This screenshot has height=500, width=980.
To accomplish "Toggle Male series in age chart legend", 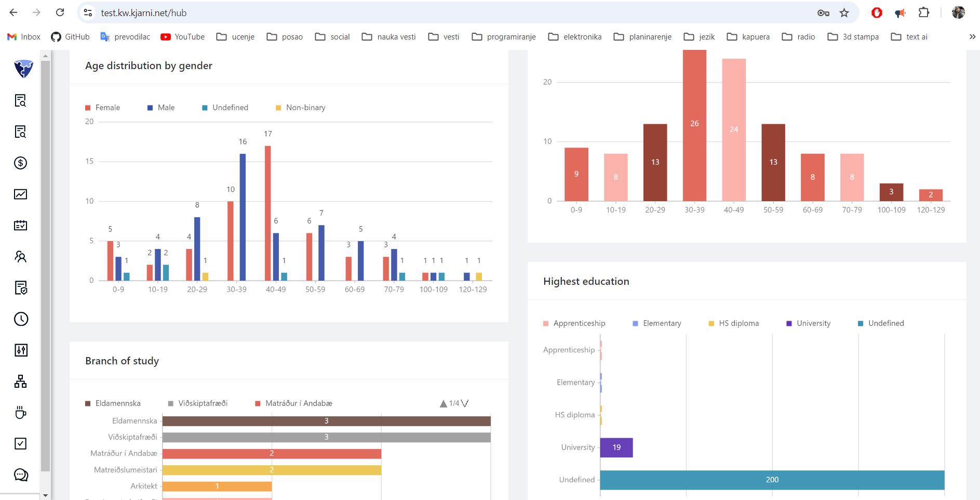I will click(161, 108).
